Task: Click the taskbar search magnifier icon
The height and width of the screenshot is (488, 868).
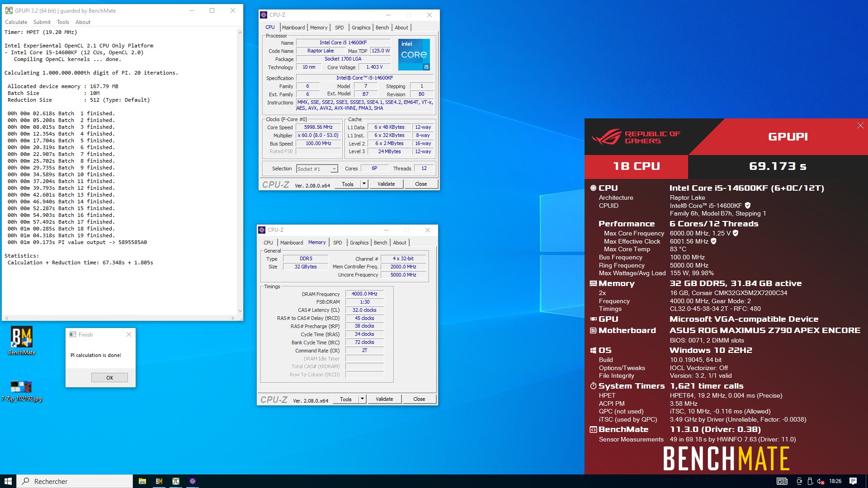Action: click(x=26, y=481)
